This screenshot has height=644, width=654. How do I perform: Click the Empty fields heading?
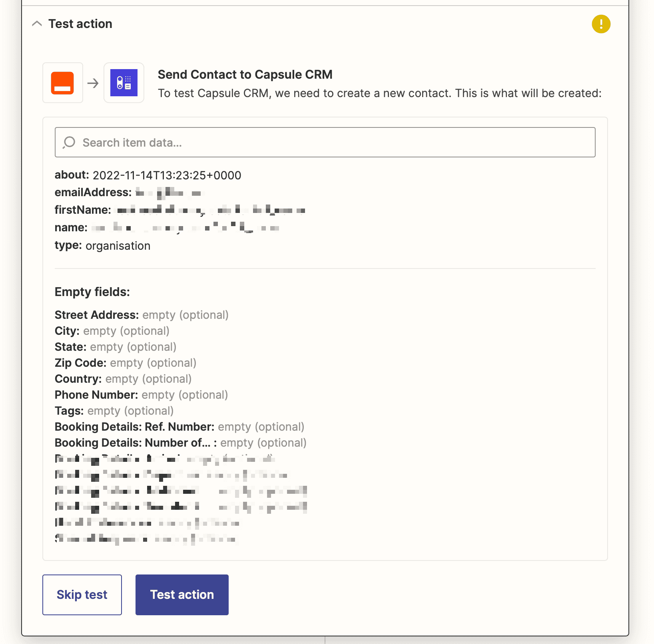pyautogui.click(x=92, y=292)
